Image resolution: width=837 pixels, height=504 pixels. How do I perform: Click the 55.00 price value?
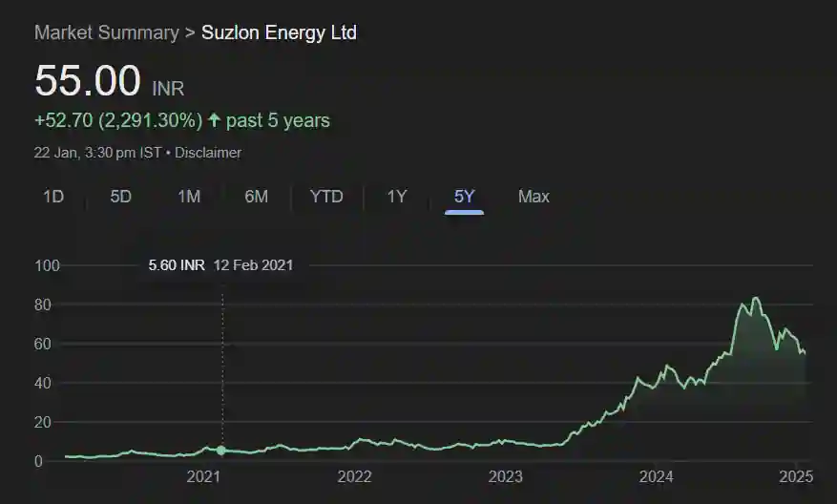click(88, 80)
